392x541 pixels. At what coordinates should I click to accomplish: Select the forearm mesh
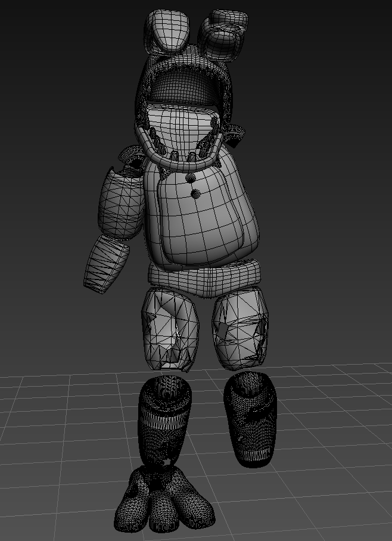(x=106, y=264)
